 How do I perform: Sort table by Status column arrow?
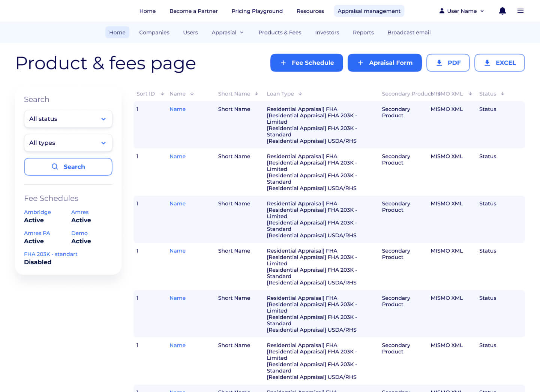click(502, 94)
